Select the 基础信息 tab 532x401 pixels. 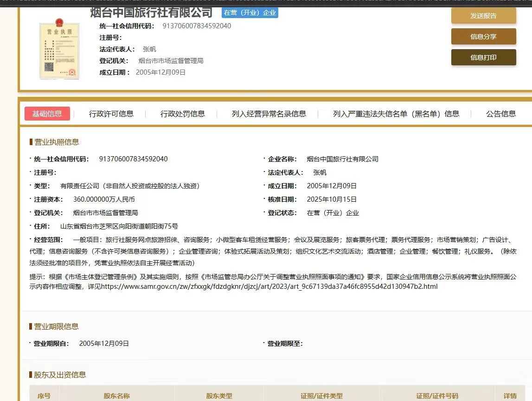click(x=47, y=114)
